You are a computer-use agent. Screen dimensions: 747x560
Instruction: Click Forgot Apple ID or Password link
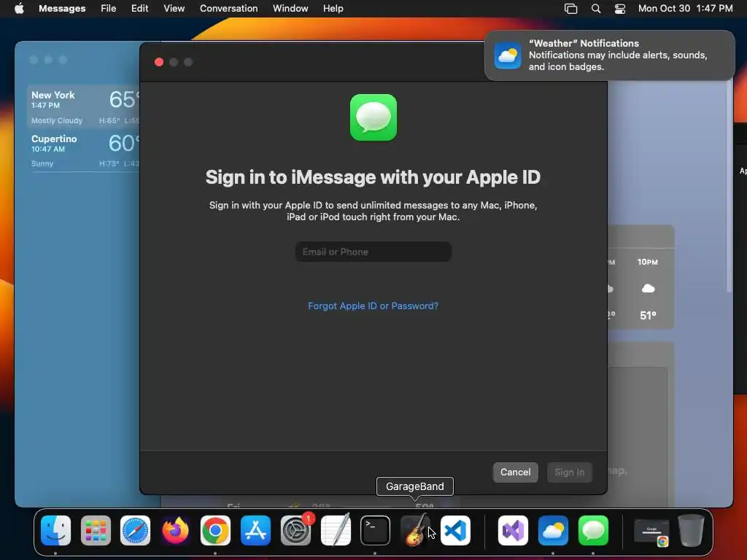pyautogui.click(x=373, y=306)
